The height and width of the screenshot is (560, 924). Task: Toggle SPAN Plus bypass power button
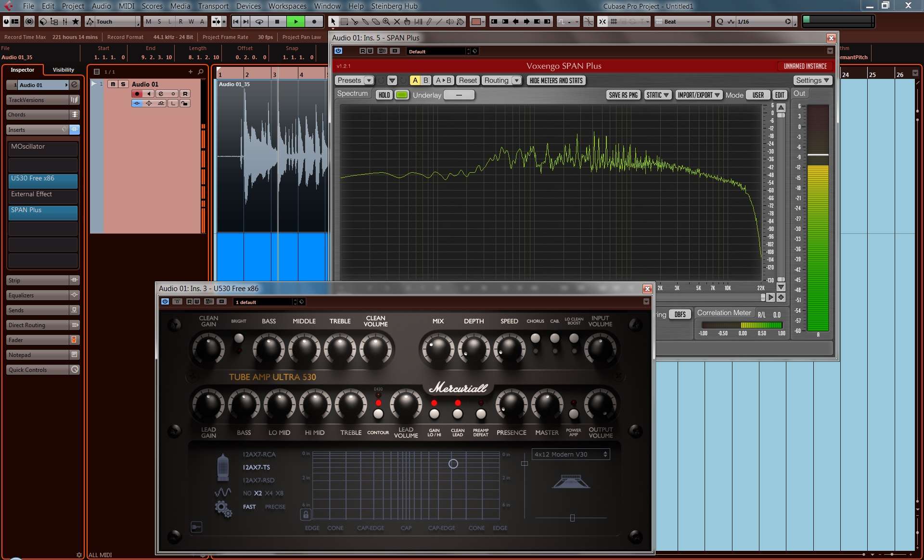point(338,51)
